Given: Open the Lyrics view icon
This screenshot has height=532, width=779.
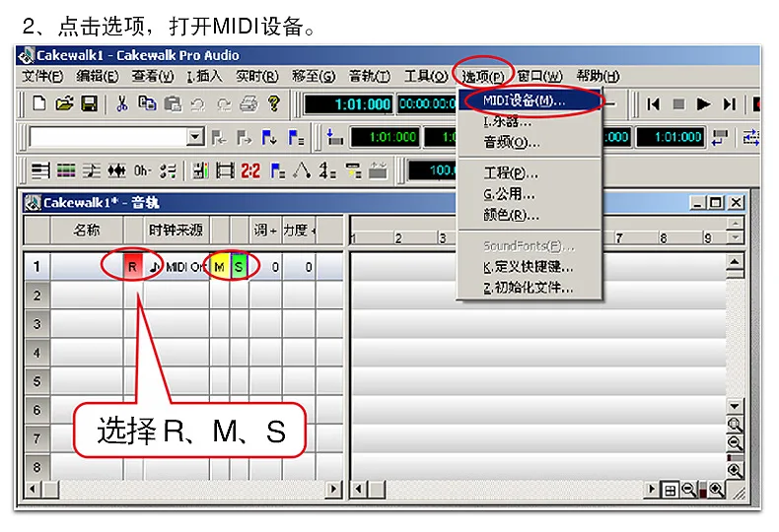Looking at the screenshot, I should 142,171.
